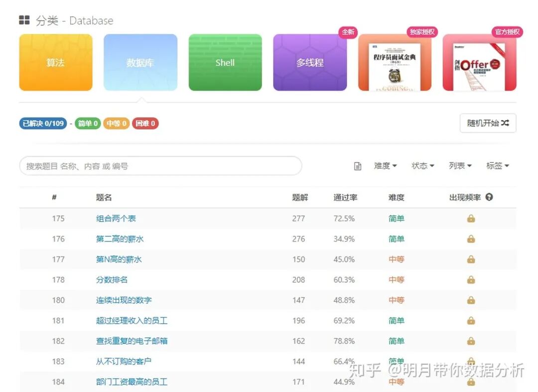
Task: Sort by the # column header
Action: pyautogui.click(x=54, y=197)
